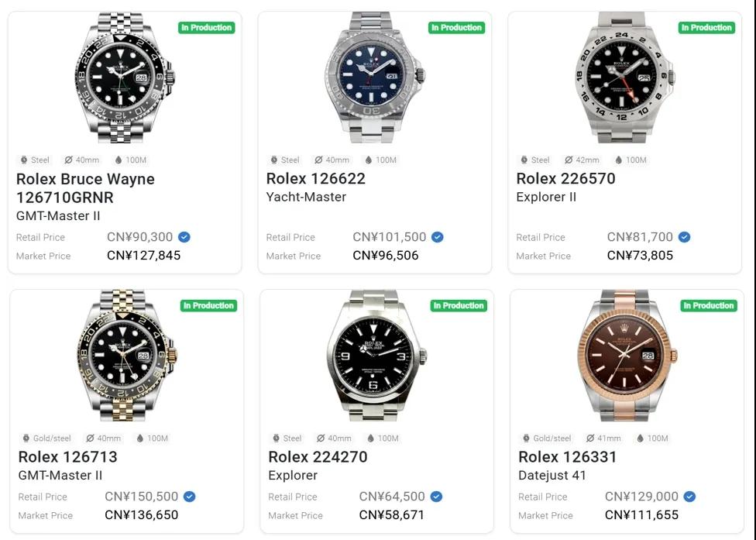Screen dimensions: 756x540
Task: Open the Rolex Bruce Wayne 126710GRNR title
Action: [85, 188]
